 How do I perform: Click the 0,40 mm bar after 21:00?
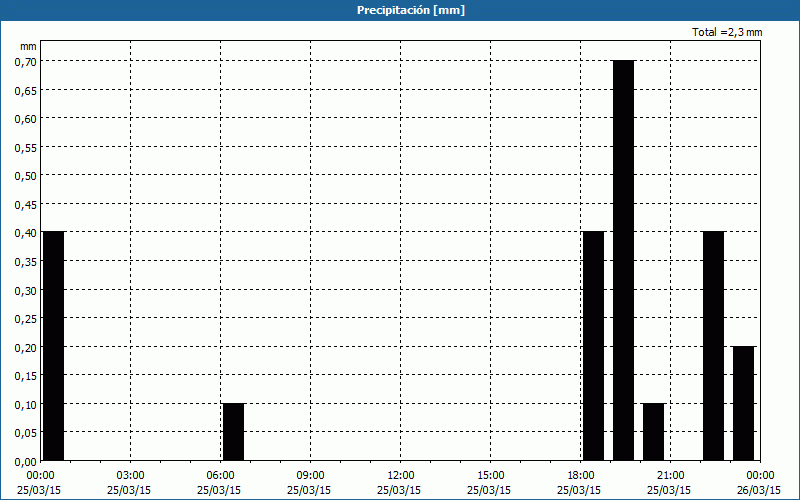(713, 346)
